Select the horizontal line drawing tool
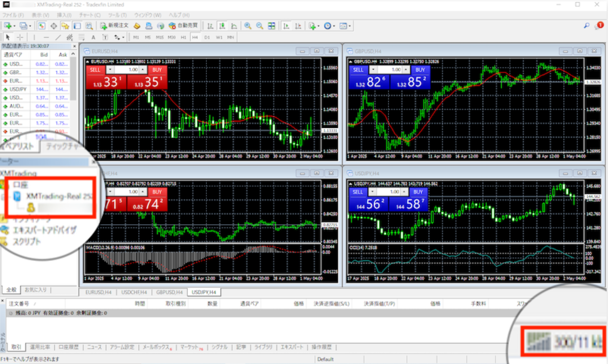 [x=46, y=37]
